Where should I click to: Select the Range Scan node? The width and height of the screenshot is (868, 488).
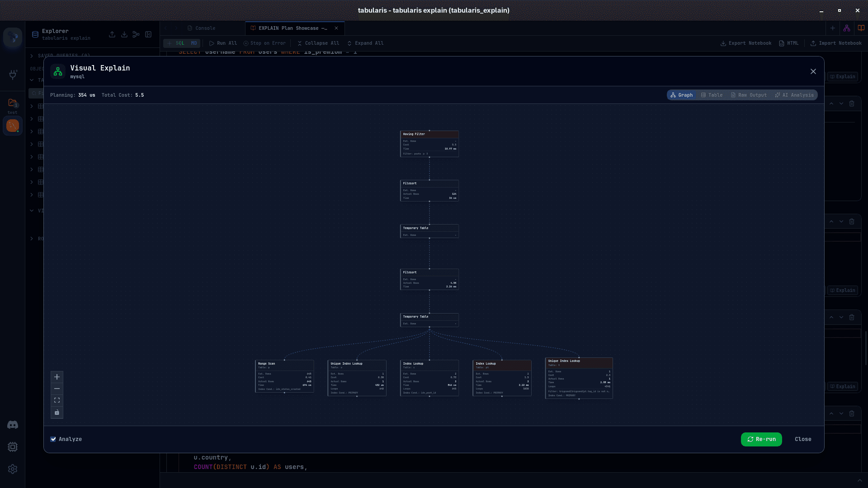[284, 376]
